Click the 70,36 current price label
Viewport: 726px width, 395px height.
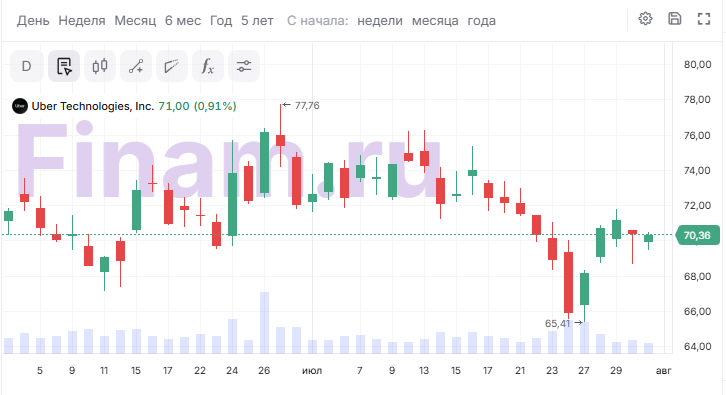coord(698,235)
